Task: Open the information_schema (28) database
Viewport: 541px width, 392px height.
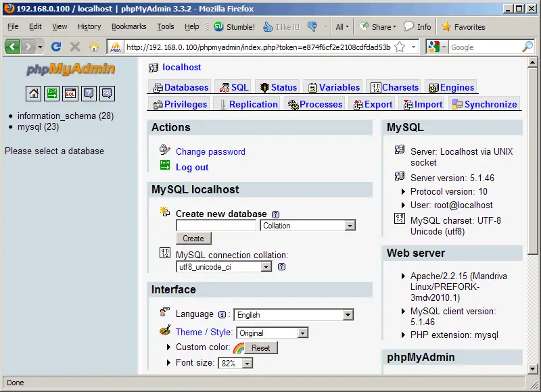Action: pos(66,116)
